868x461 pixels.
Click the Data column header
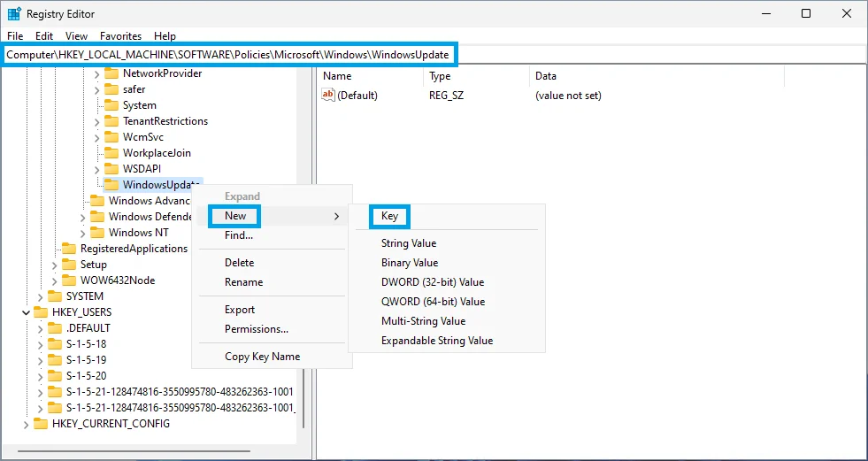[x=546, y=76]
